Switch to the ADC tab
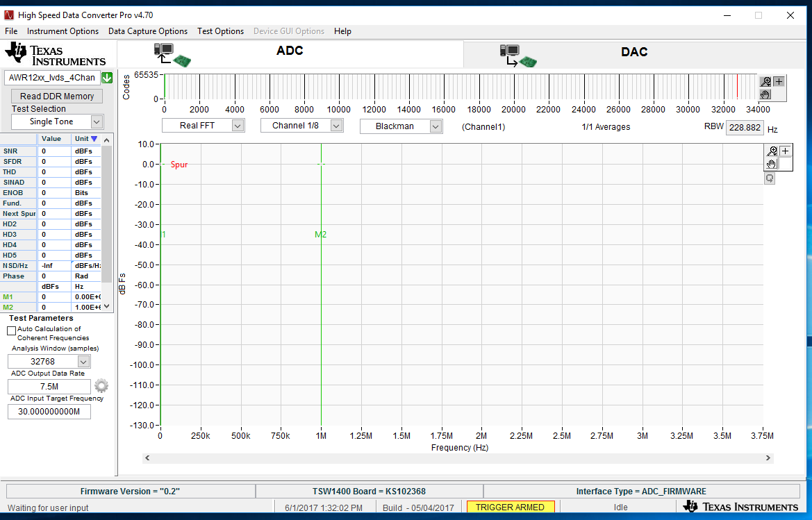812x520 pixels. [290, 53]
